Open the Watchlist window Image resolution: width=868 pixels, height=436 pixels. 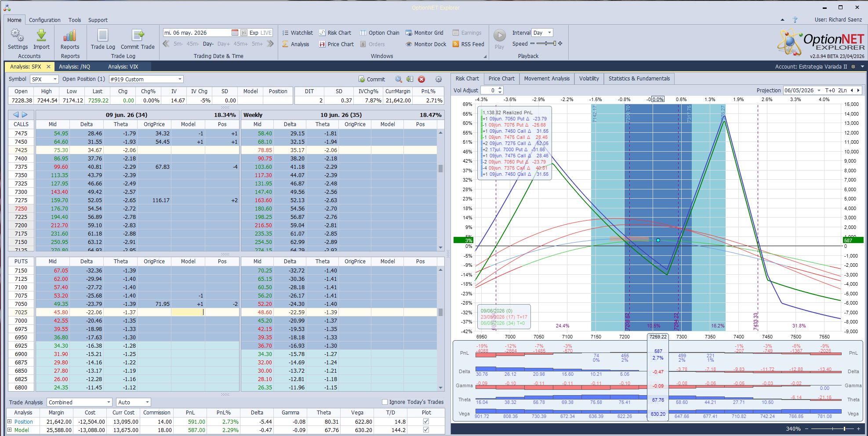pyautogui.click(x=298, y=33)
